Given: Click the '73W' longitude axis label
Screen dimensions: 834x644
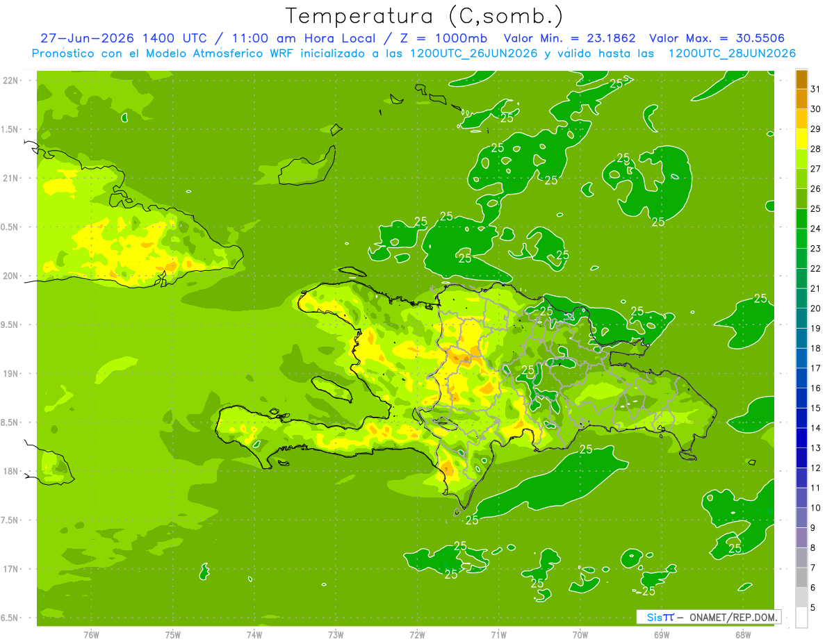Looking at the screenshot, I should pyautogui.click(x=336, y=635).
